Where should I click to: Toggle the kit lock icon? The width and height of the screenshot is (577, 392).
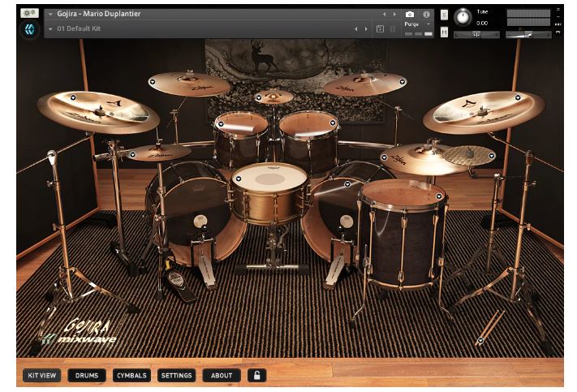[x=257, y=376]
